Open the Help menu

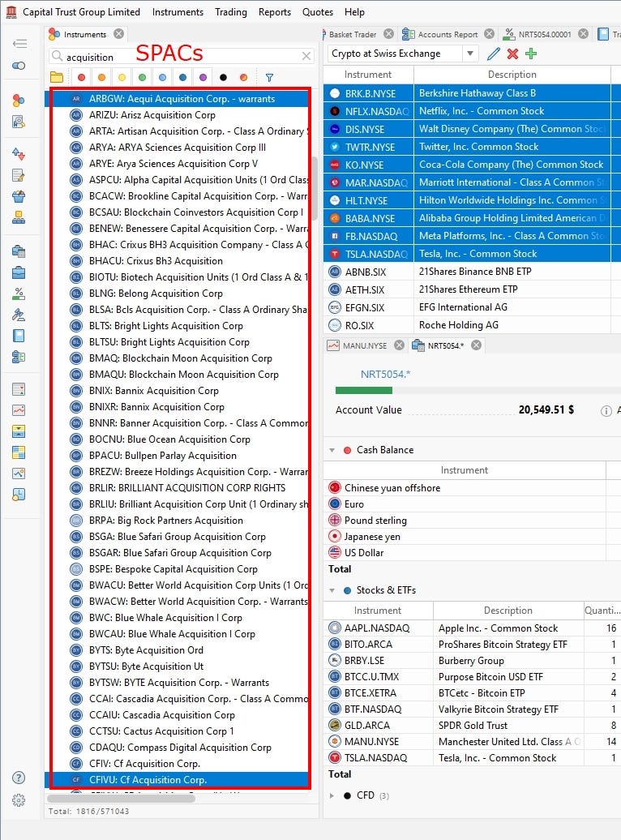[x=355, y=12]
